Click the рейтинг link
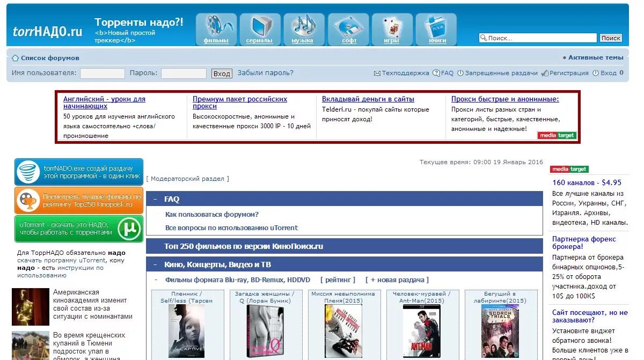The image size is (644, 360). (x=338, y=280)
